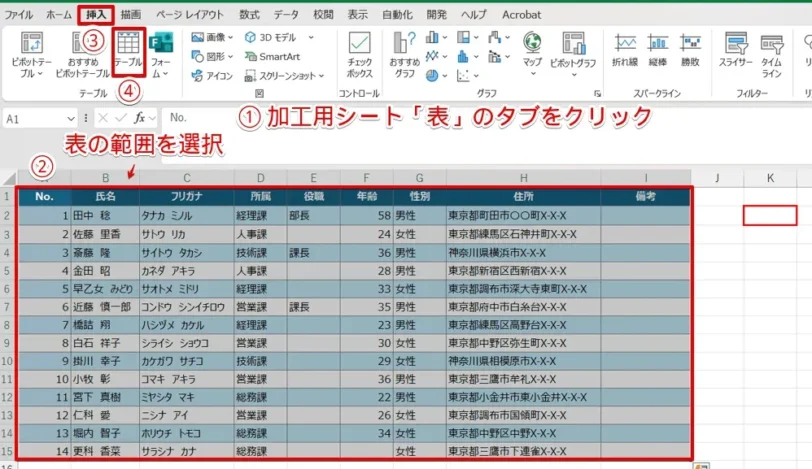The height and width of the screenshot is (469, 812).
Task: Insert a 勝敗 sparkline
Action: (x=690, y=50)
